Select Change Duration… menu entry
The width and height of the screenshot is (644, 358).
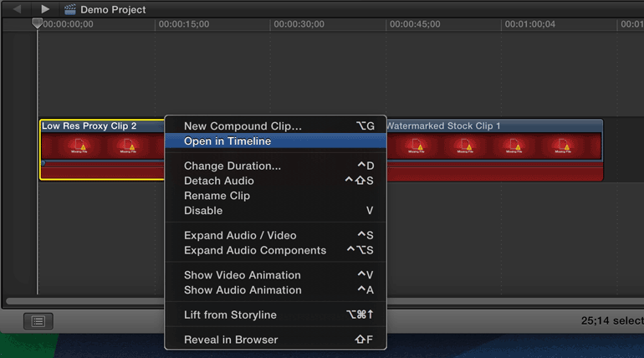(276, 166)
